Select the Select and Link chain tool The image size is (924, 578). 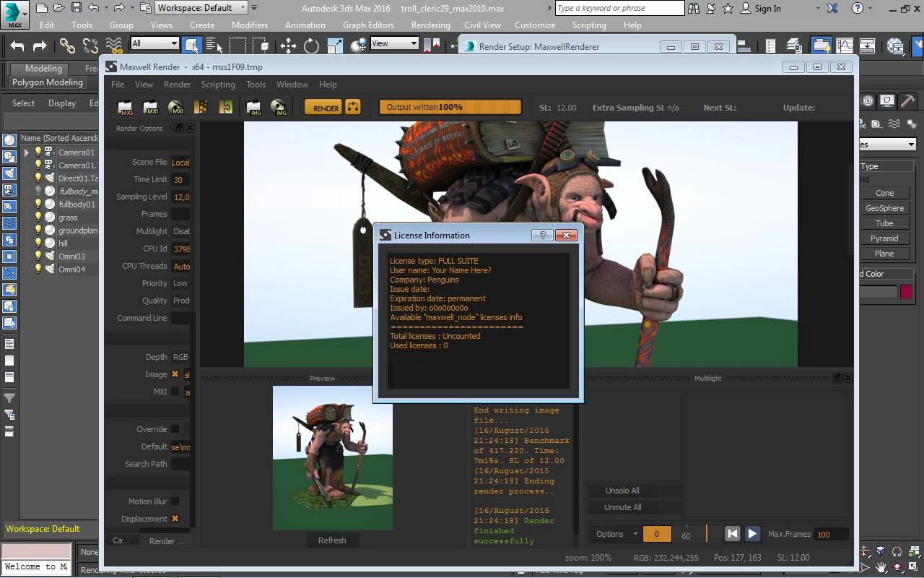(x=67, y=46)
